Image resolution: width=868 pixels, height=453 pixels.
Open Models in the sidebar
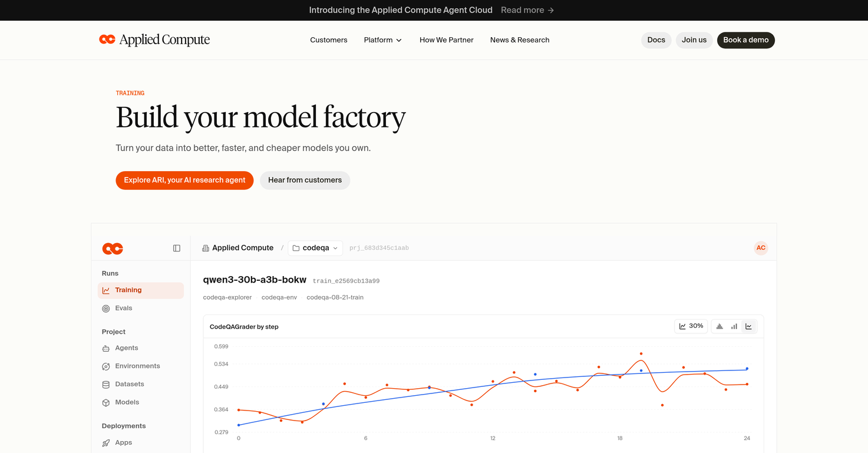click(141, 402)
